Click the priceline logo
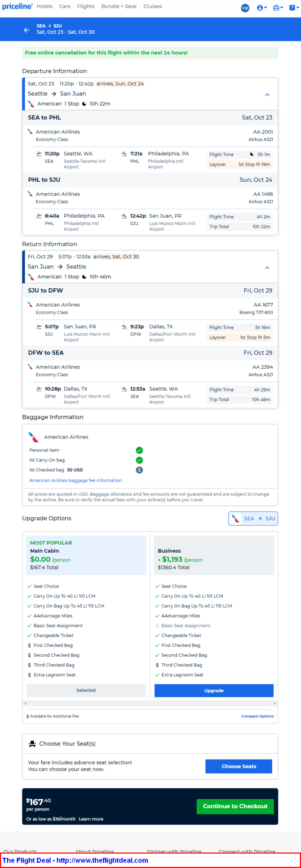The width and height of the screenshot is (301, 868). coord(18,6)
